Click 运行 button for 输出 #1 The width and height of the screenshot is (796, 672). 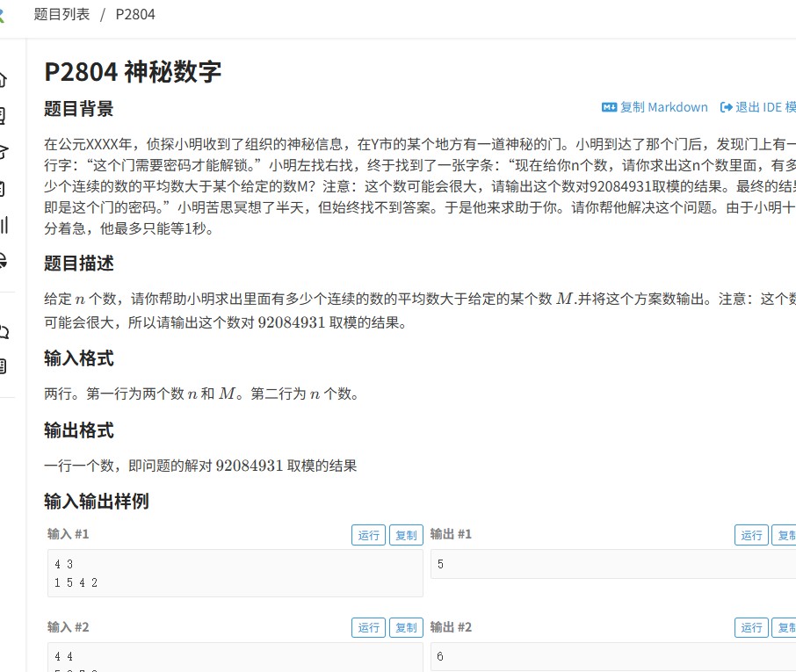coord(751,535)
